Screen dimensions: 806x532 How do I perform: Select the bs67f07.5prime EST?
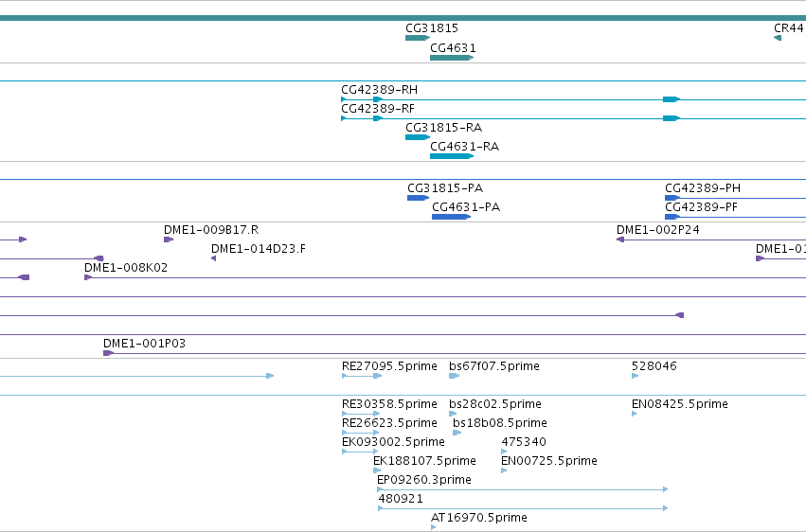pos(454,376)
